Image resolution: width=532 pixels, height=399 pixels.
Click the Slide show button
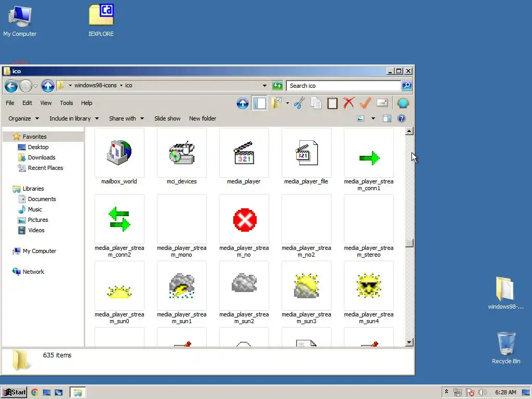coord(167,118)
